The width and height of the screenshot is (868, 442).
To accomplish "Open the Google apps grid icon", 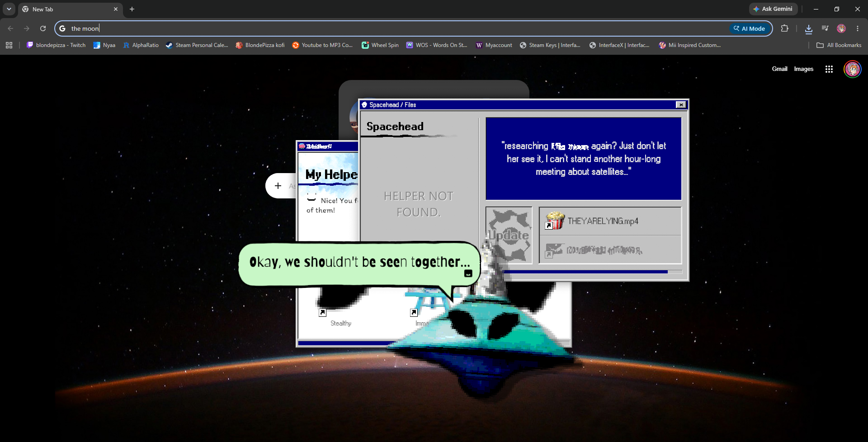I will coord(829,69).
